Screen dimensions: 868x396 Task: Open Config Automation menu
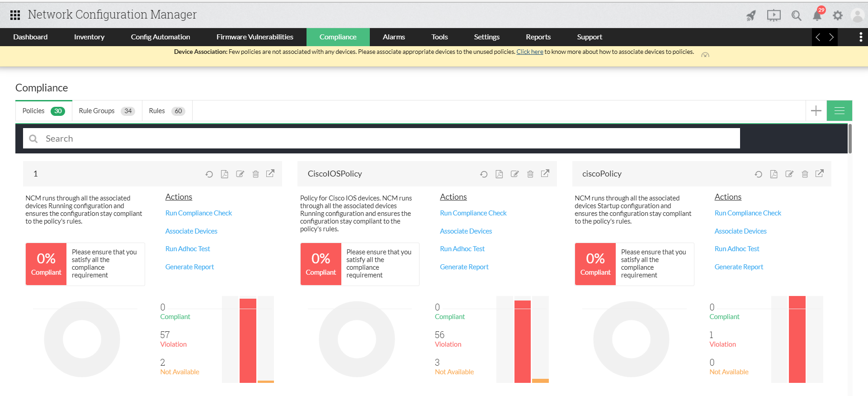point(160,37)
